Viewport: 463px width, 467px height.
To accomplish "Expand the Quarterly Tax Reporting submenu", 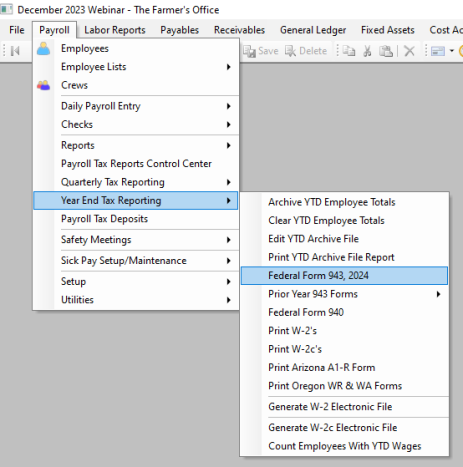I will pyautogui.click(x=136, y=182).
